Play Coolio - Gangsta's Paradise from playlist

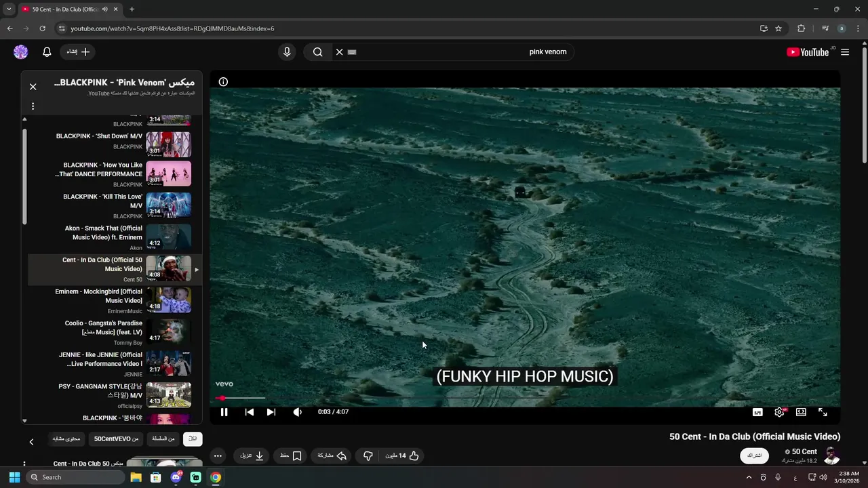point(115,332)
